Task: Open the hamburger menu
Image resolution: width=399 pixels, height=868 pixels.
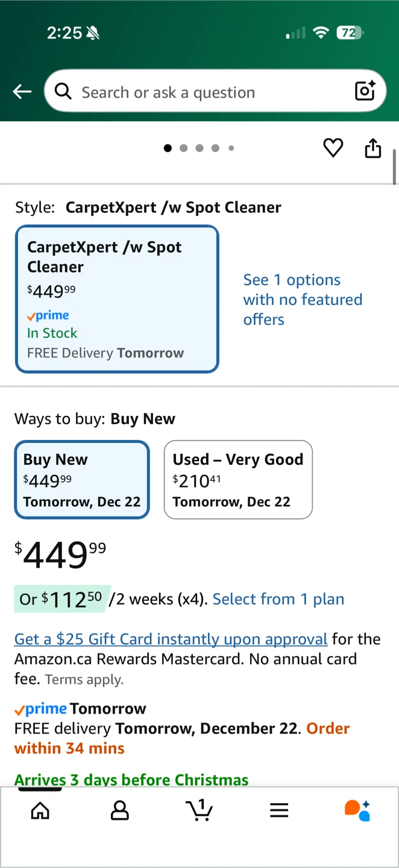Action: click(279, 811)
